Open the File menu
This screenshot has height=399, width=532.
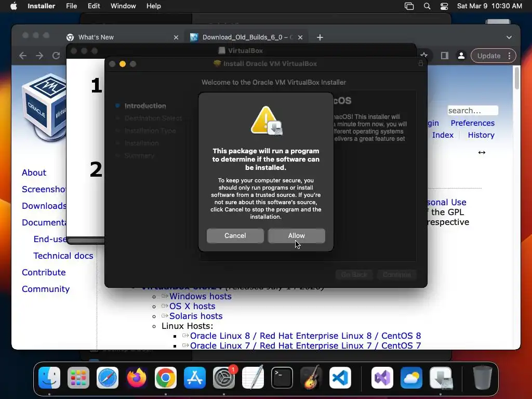72,6
